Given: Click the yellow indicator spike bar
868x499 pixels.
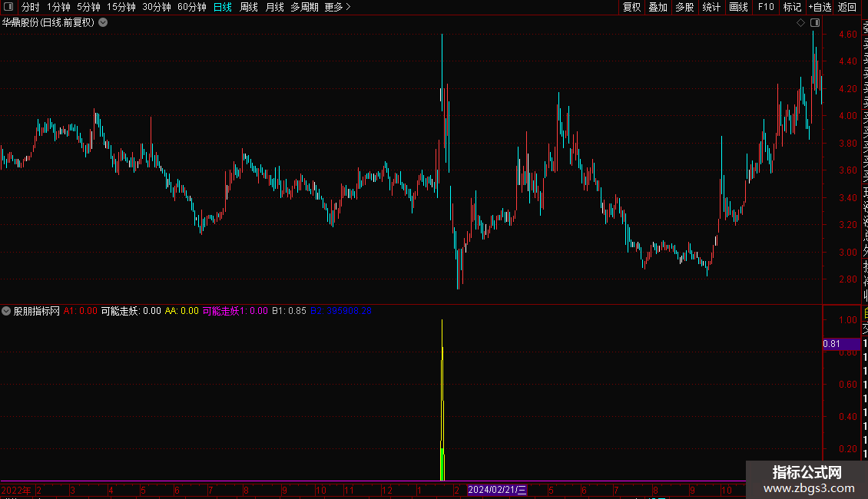Looking at the screenshot, I should (442, 400).
